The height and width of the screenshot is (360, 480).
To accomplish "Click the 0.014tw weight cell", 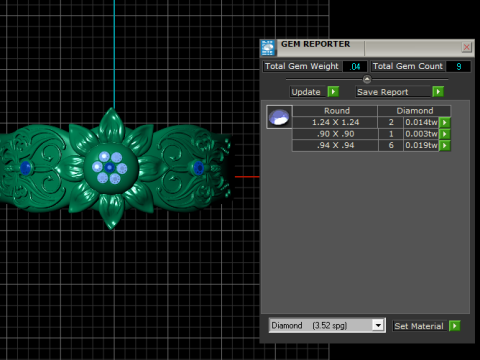I will tap(421, 122).
